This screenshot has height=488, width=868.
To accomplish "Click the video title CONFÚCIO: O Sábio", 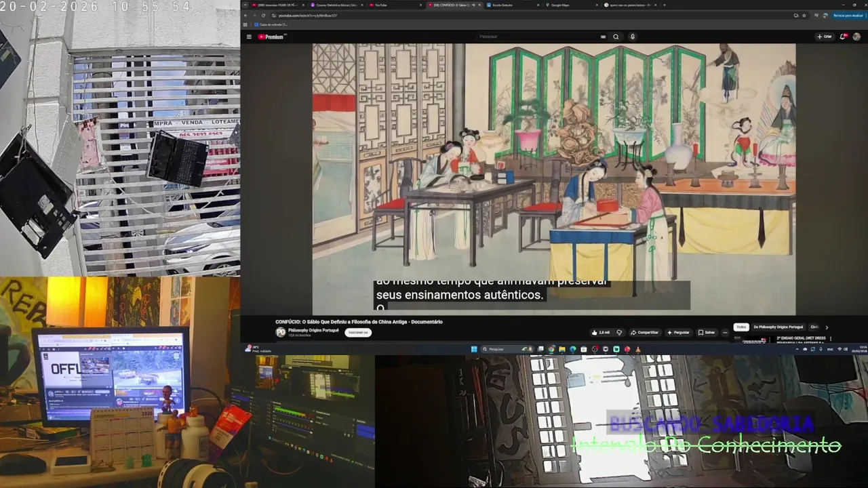I will pyautogui.click(x=359, y=322).
